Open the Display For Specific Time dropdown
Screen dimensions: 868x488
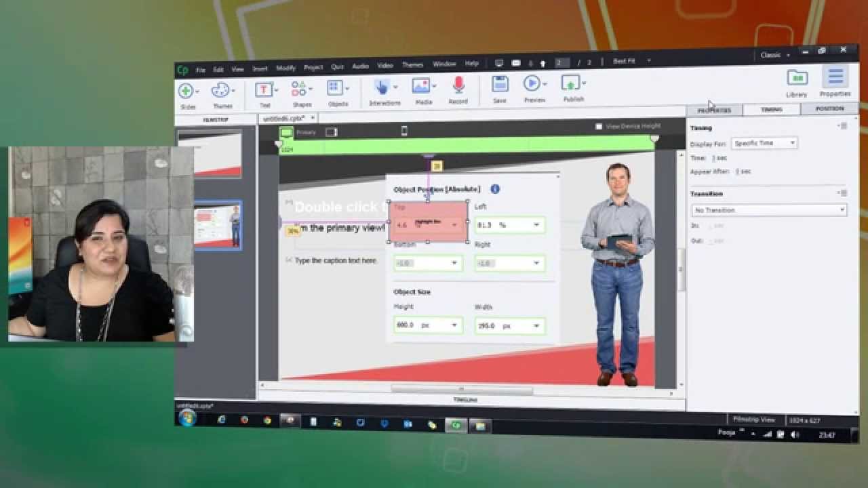tap(764, 143)
